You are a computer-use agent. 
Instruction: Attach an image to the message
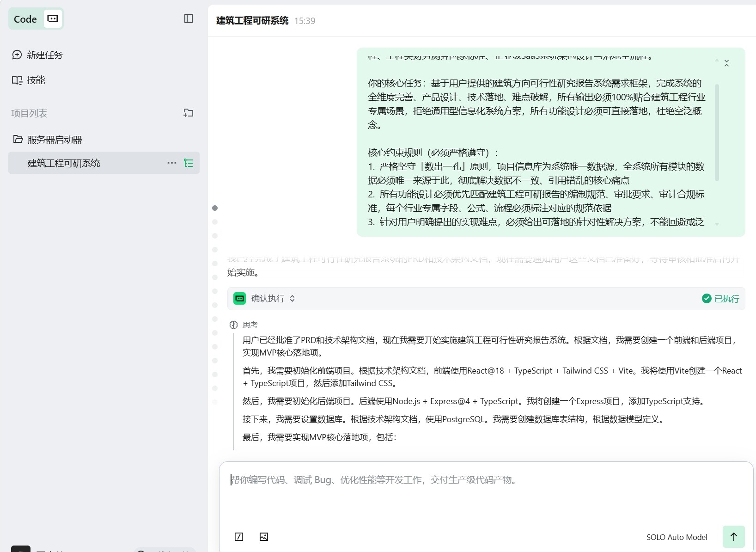coord(264,537)
